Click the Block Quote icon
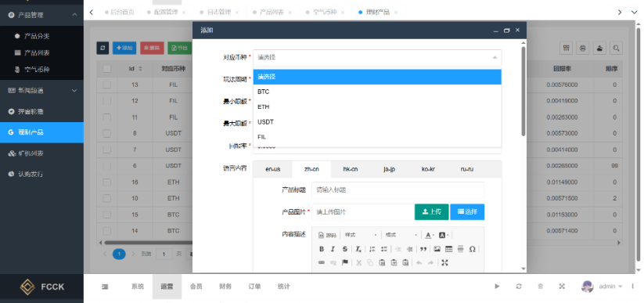The image size is (644, 303). pos(423,249)
